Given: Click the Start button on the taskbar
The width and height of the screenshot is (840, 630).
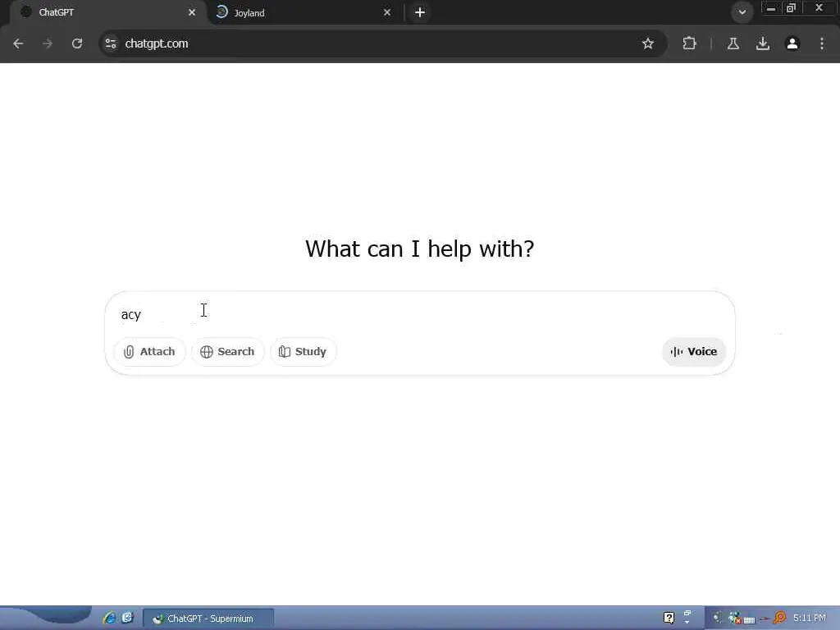Looking at the screenshot, I should point(46,618).
